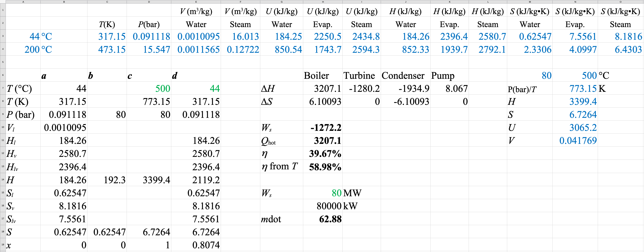Click the Turbine ΔH cell -1280.2
This screenshot has height=252, width=644.
pyautogui.click(x=364, y=88)
